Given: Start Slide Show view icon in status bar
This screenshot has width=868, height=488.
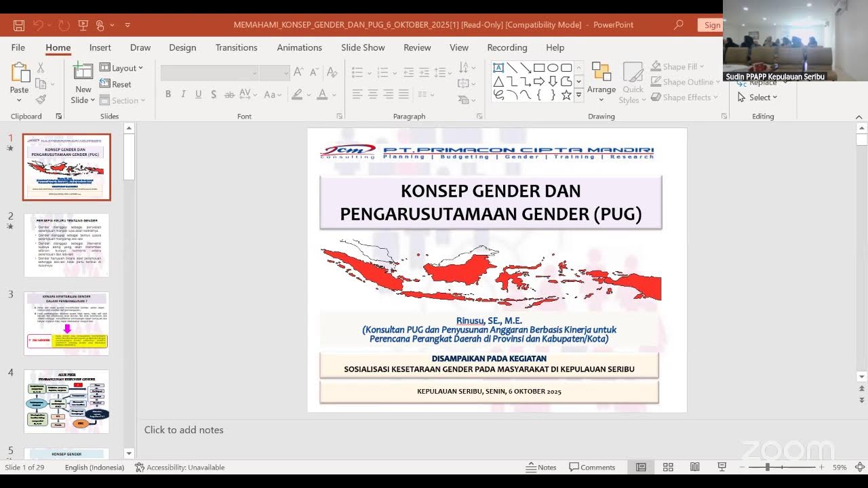Looking at the screenshot, I should 722,467.
